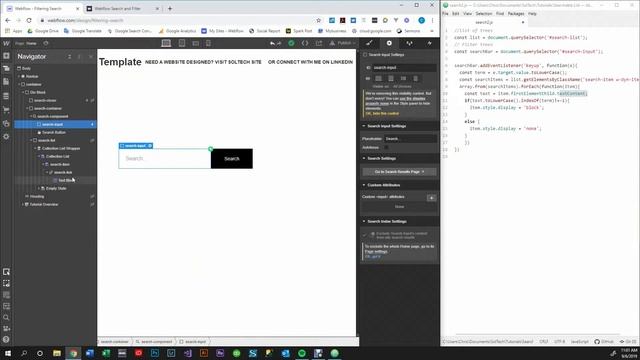Open the Publish dropdown
The image size is (640, 360).
pyautogui.click(x=343, y=43)
